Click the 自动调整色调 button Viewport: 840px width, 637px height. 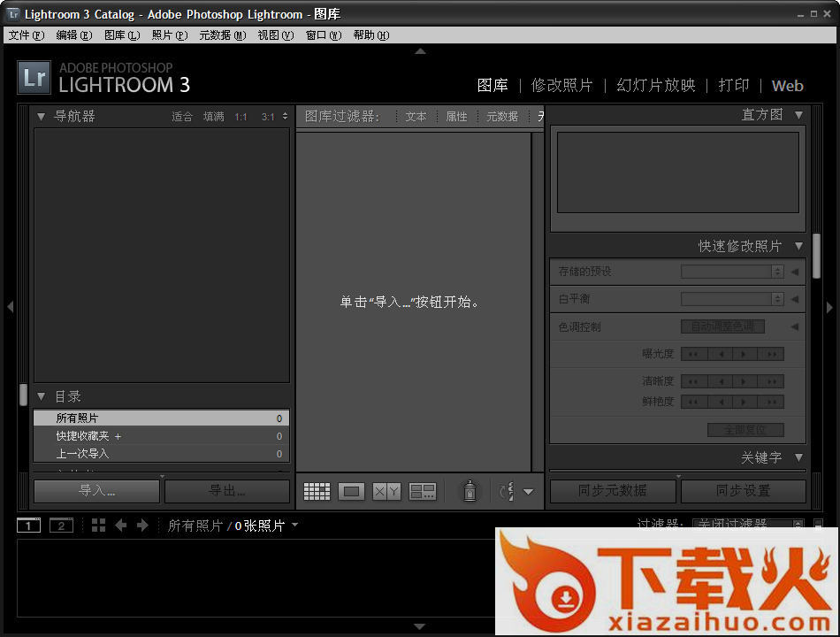tap(722, 326)
